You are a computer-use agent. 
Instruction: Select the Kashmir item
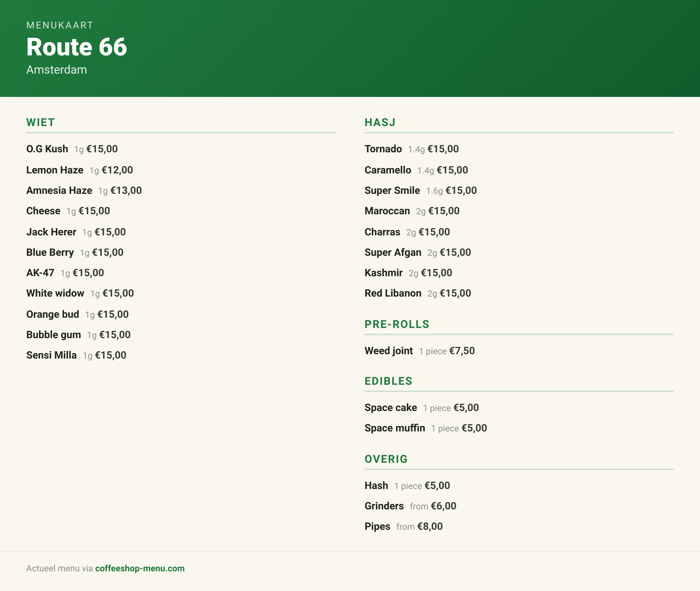(x=408, y=273)
